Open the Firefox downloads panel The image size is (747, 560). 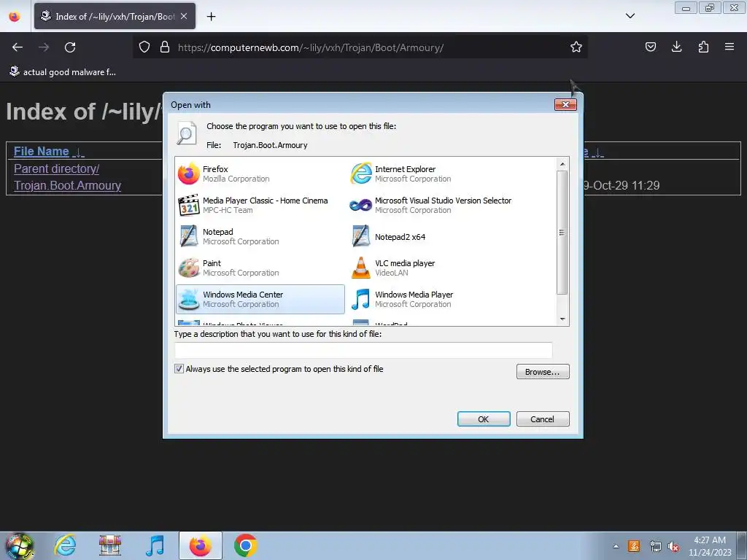click(x=676, y=47)
